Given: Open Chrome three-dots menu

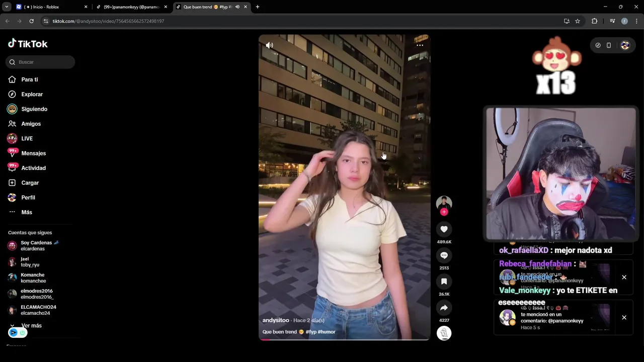Looking at the screenshot, I should pos(637,21).
